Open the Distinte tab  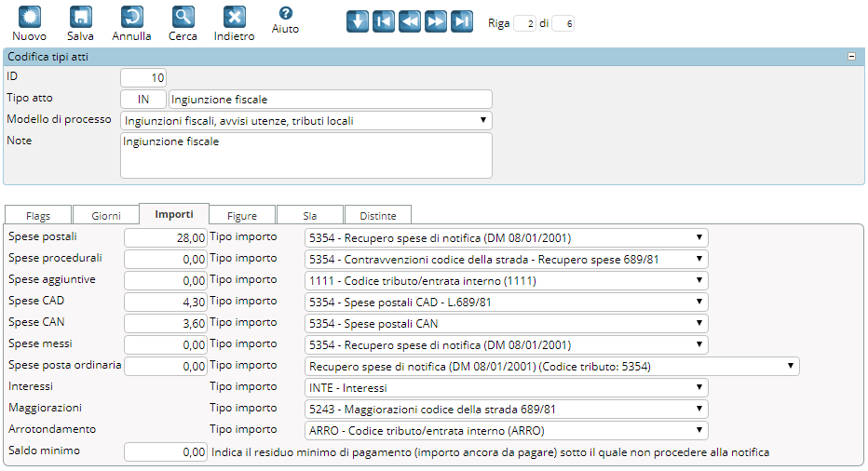(x=378, y=215)
